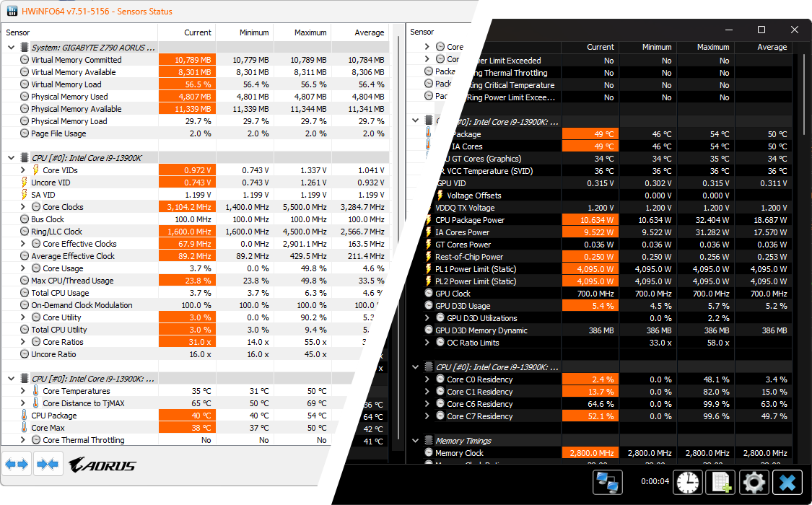812x505 pixels.
Task: Click the lightning icon next to Uncore VID
Action: (24, 183)
